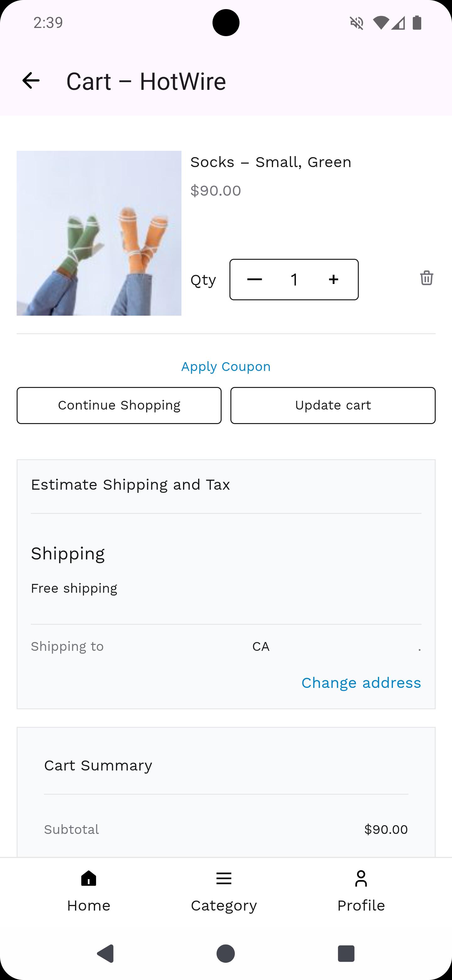Viewport: 452px width, 980px height.
Task: Open the Socks product image
Action: [99, 233]
